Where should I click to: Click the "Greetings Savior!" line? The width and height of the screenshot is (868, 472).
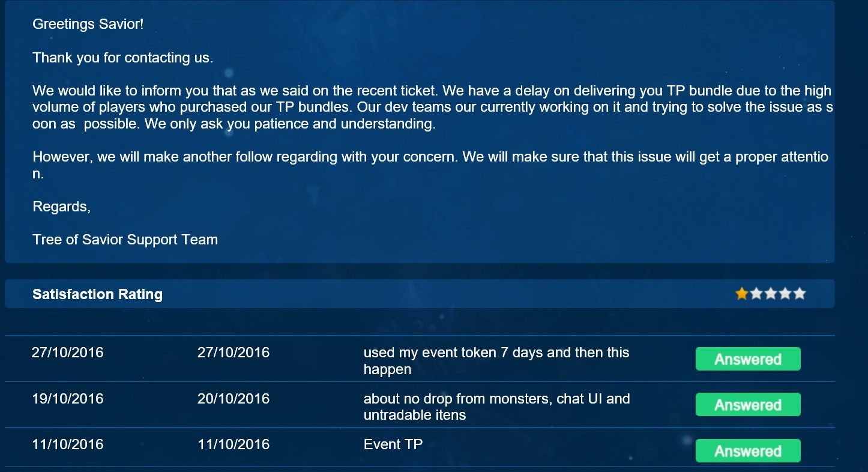pos(88,24)
